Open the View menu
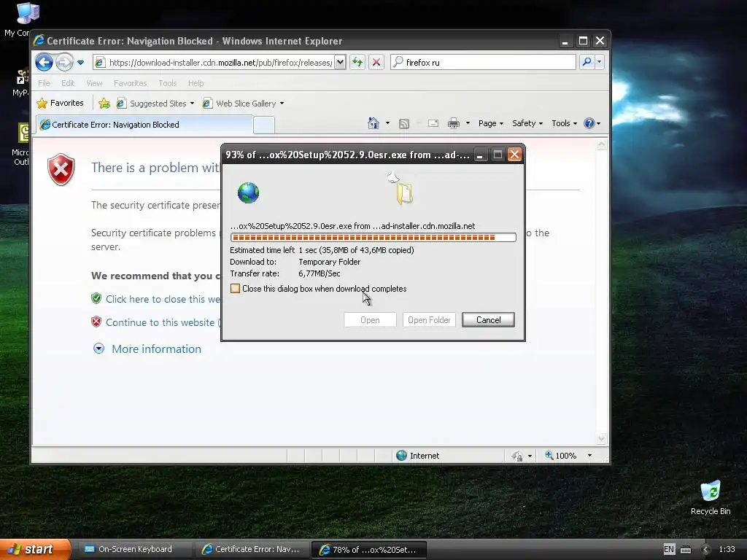The width and height of the screenshot is (747, 560). click(94, 83)
